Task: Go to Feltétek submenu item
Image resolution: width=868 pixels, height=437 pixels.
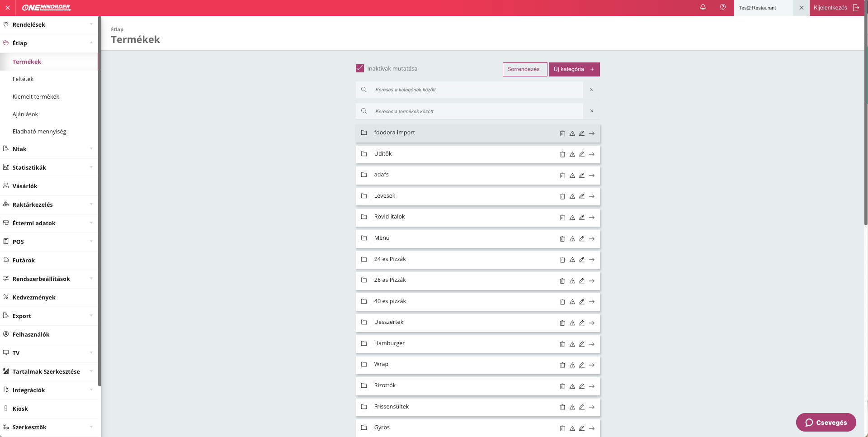Action: pos(23,79)
